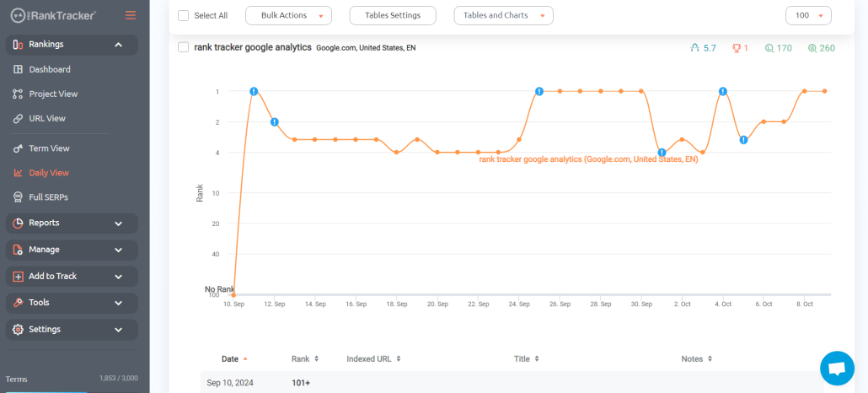
Task: Click the search volume 170 indicator
Action: (779, 48)
